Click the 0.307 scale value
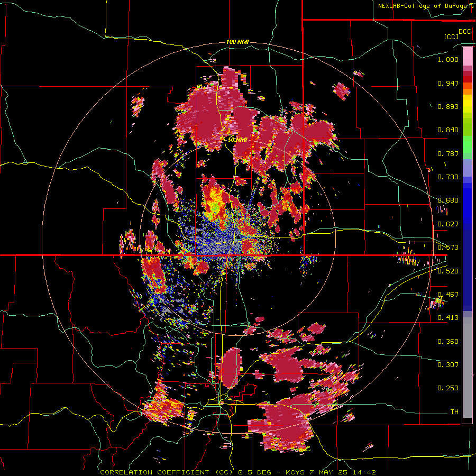This screenshot has width=476, height=476. (448, 365)
